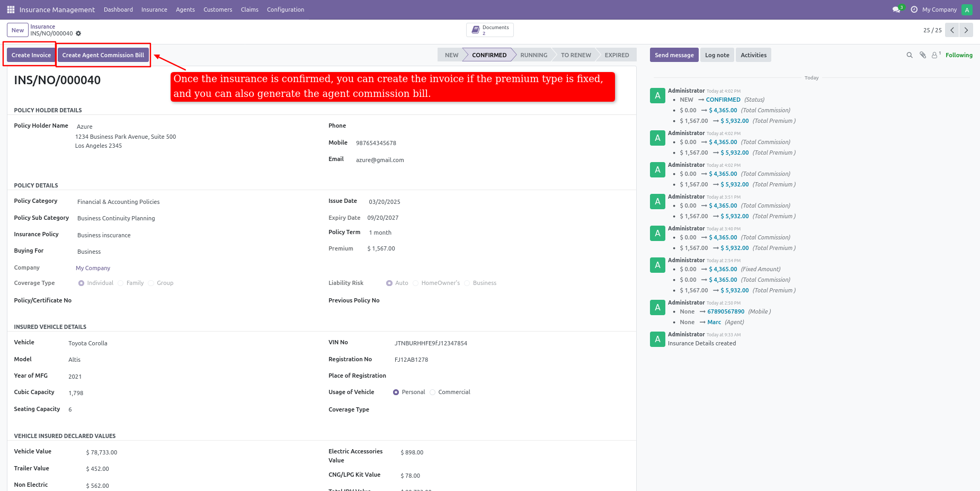Set status to NEW
980x491 pixels.
[x=451, y=55]
